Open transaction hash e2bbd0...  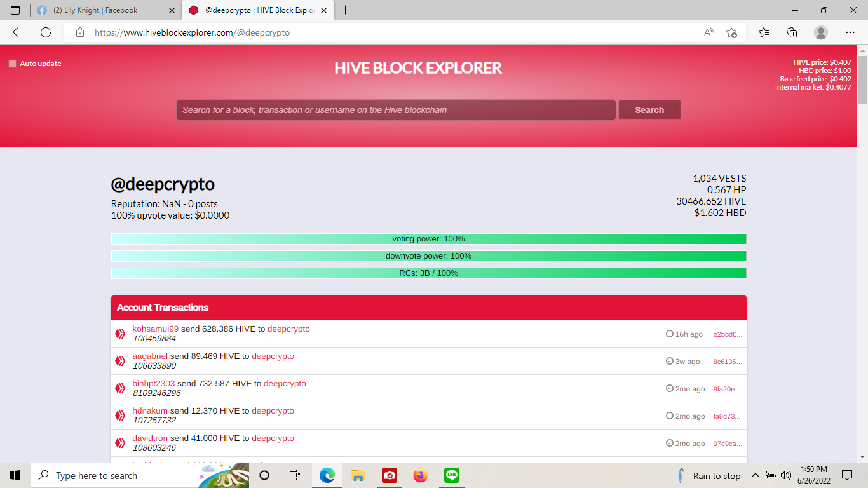point(728,334)
